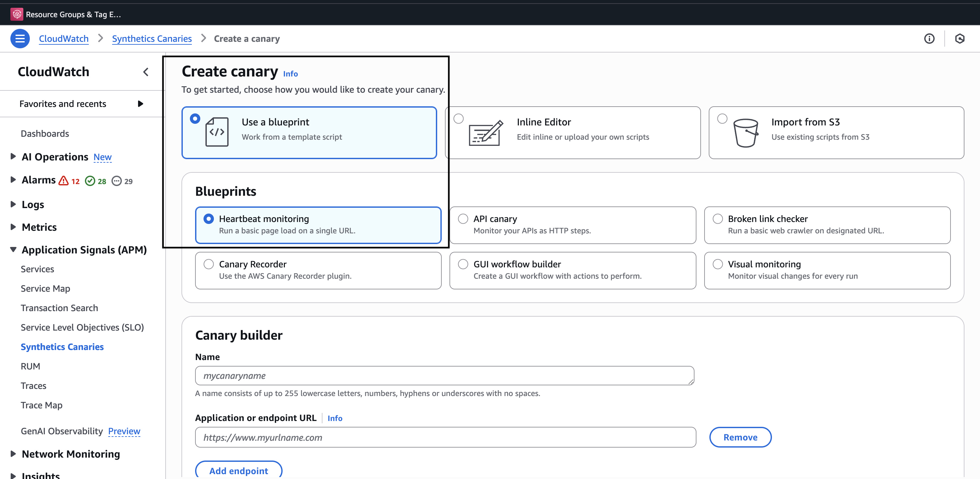Screen dimensions: 980x479
Task: Focus the Application or endpoint URL field
Action: point(446,437)
